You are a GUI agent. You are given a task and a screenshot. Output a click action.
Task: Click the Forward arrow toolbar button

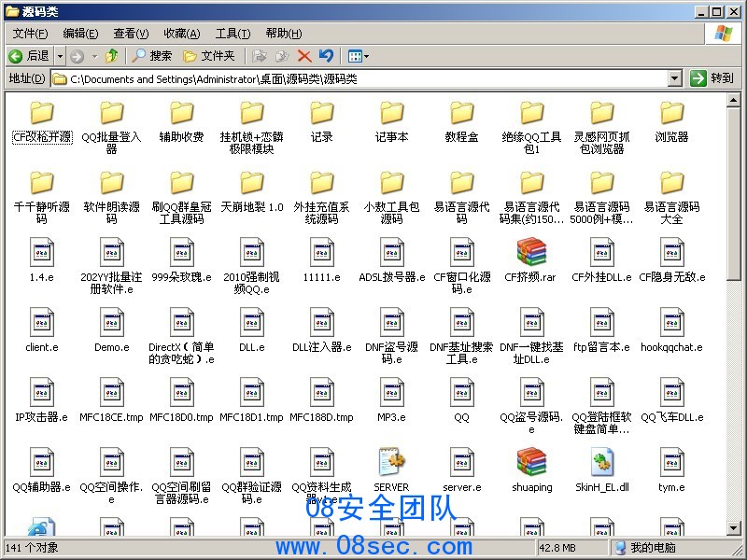point(78,56)
